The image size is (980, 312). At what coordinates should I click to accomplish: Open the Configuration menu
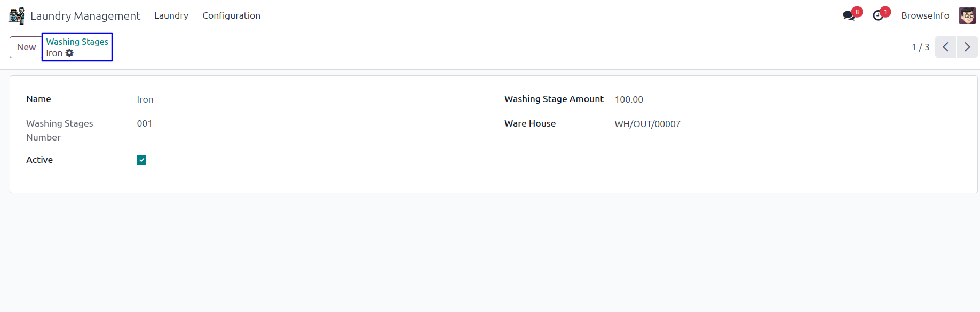pos(231,15)
